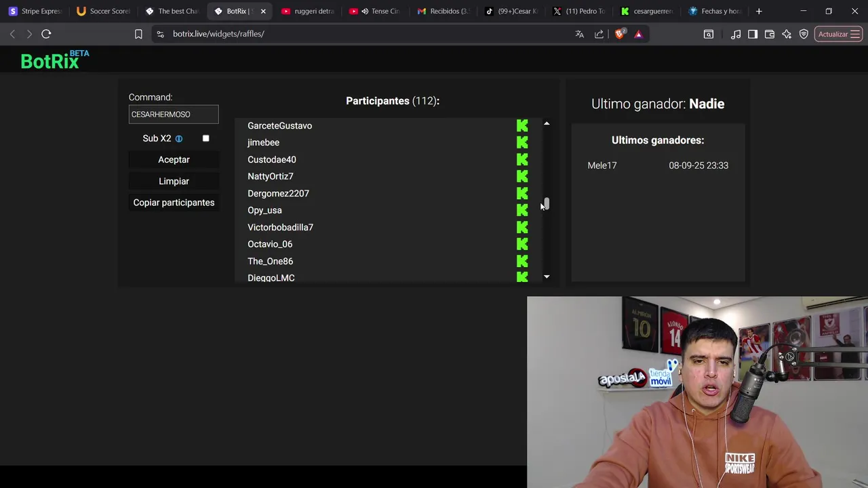Click Kick icon next to NattyOrtiz7

[x=522, y=176]
